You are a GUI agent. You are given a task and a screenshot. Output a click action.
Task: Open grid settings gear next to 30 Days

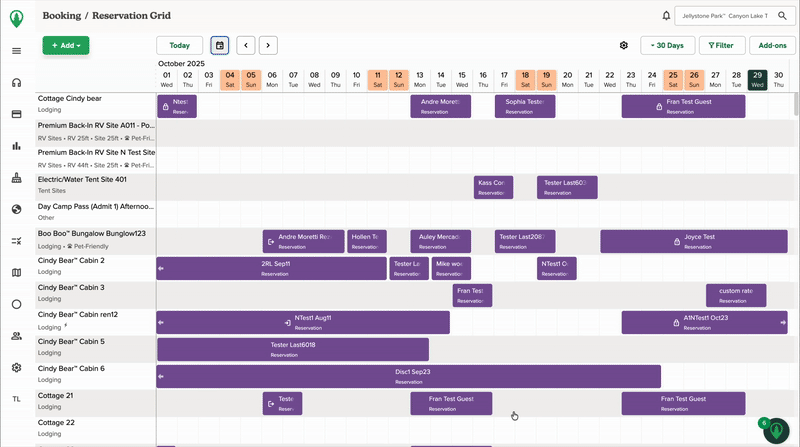coord(624,45)
